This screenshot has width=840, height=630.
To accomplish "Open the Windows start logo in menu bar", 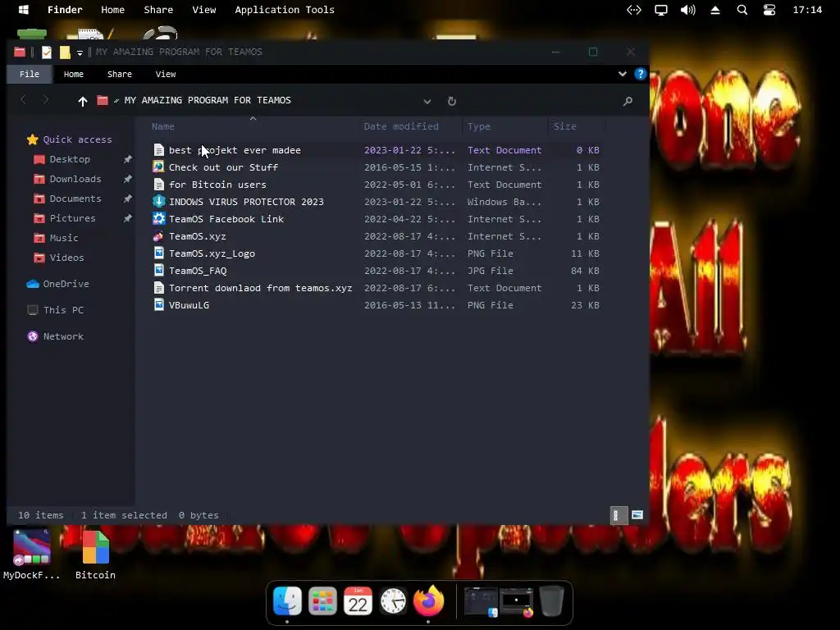I will click(x=24, y=10).
